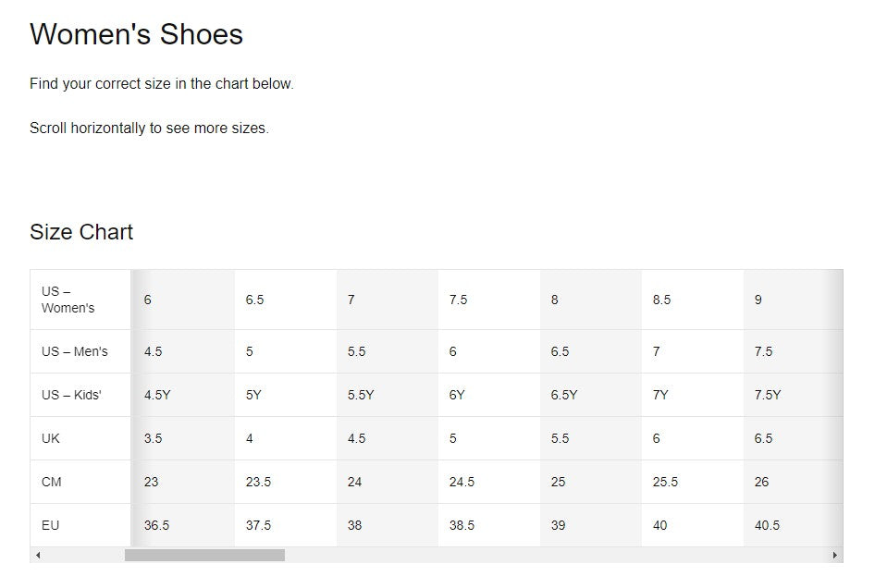
Task: Click the right arrow on horizontal scrollbar
Action: (x=835, y=556)
